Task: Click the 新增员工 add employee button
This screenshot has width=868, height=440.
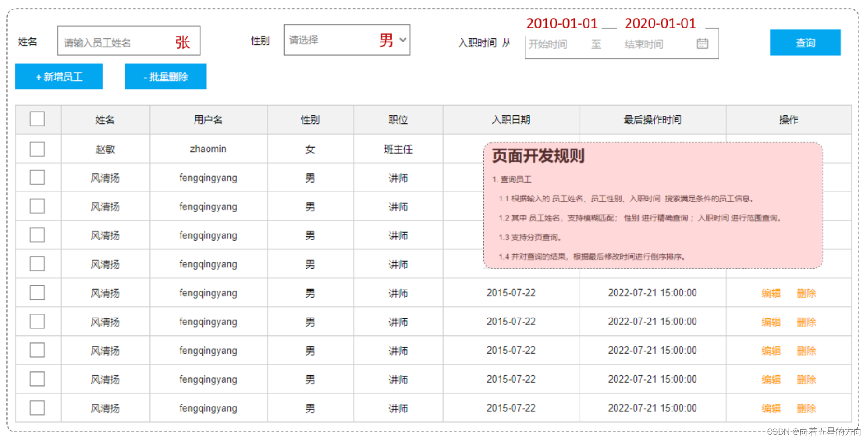Action: click(x=59, y=76)
